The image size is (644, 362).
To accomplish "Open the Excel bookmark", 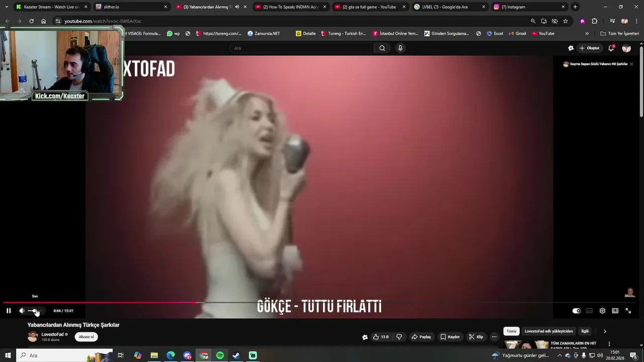I will point(495,34).
